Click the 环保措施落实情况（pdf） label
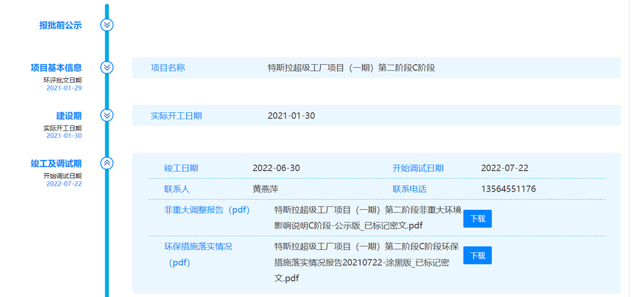644x297 pixels. click(197, 255)
